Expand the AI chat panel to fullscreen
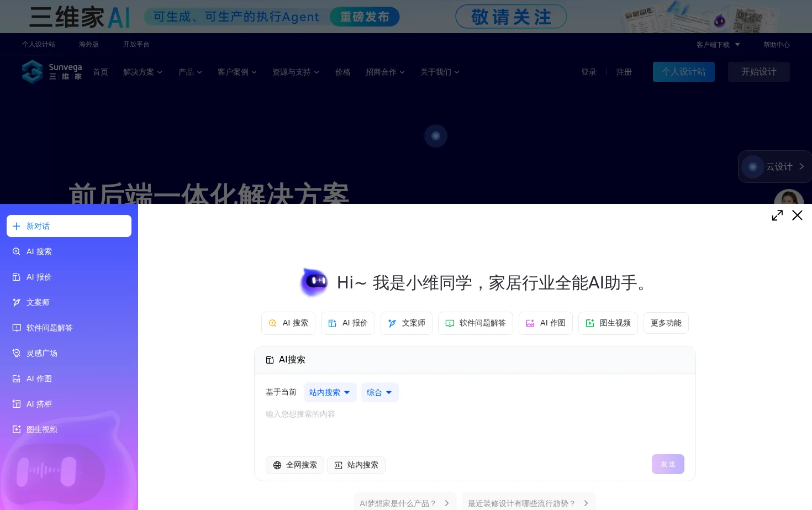Viewport: 812px width, 510px height. click(777, 215)
